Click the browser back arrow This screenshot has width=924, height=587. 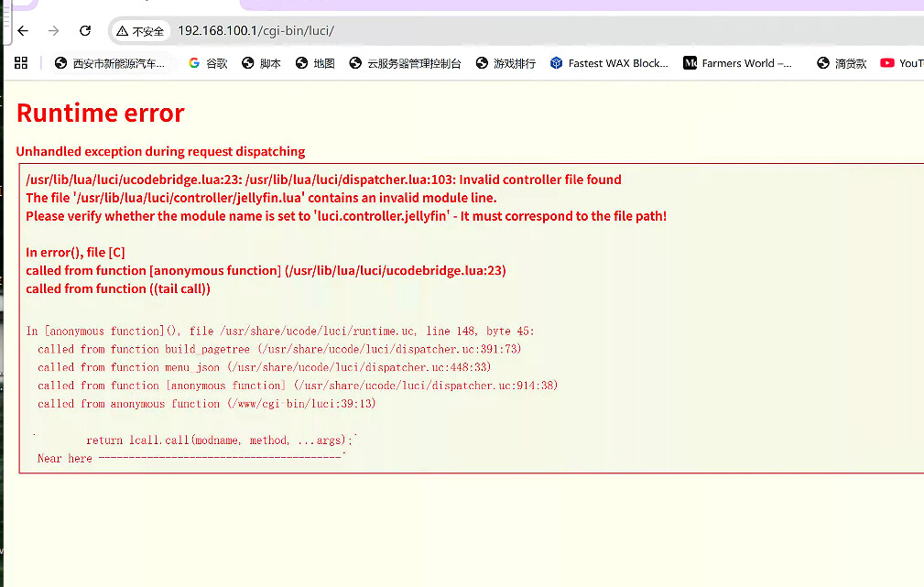click(23, 30)
